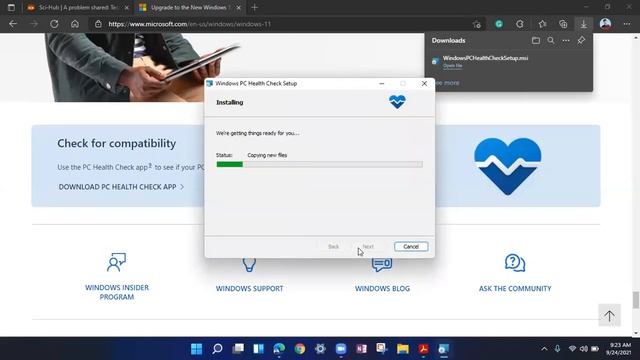Open the Ask the Community link

pos(515,289)
